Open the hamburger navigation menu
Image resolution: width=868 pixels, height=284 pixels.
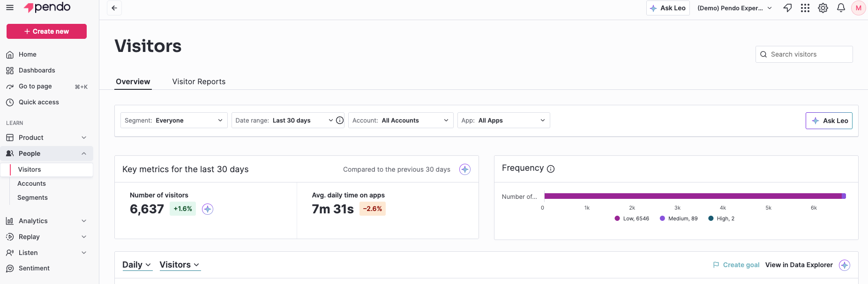point(9,7)
